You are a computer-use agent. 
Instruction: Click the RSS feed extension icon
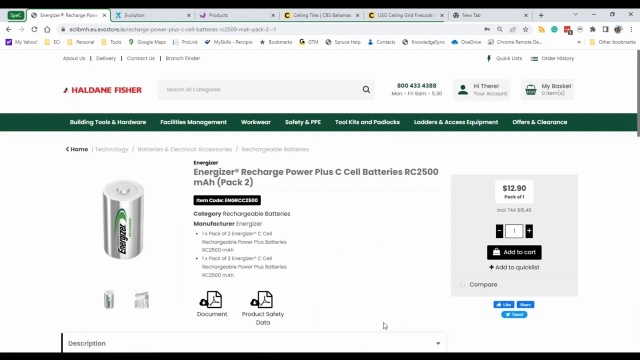tap(541, 29)
